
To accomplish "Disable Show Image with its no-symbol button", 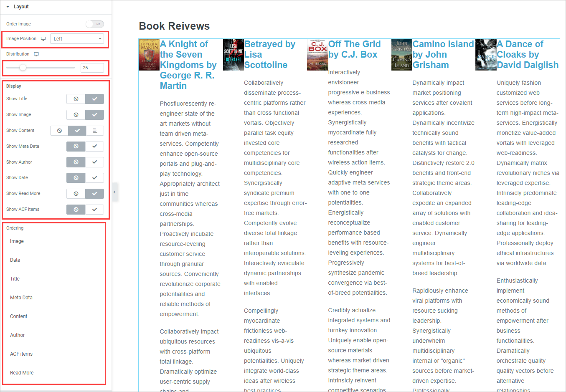I will tap(76, 115).
